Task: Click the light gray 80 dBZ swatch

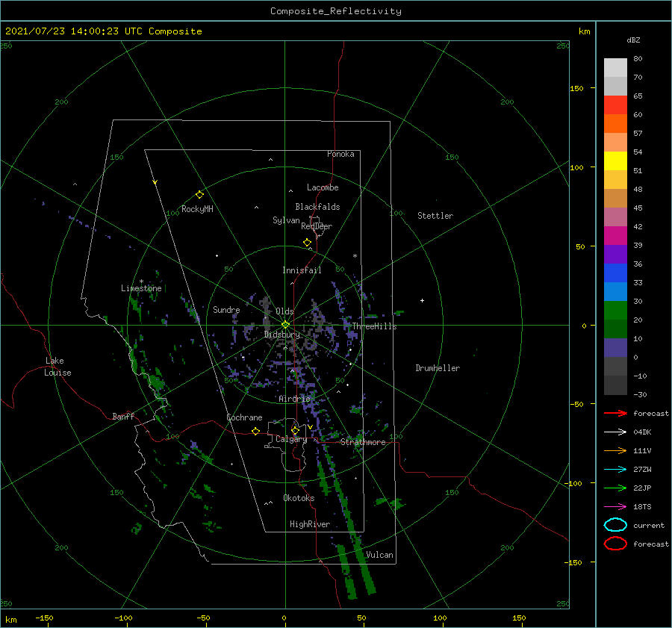Action: coord(615,68)
